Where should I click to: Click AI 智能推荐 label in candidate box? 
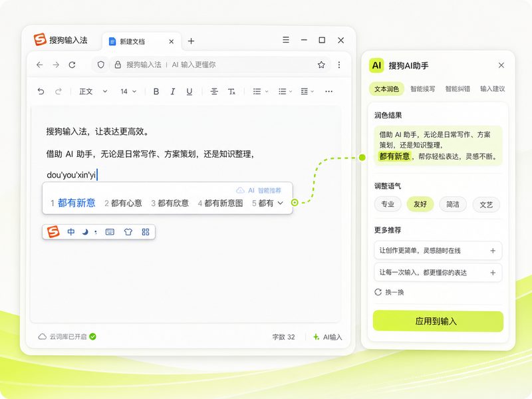coord(259,190)
